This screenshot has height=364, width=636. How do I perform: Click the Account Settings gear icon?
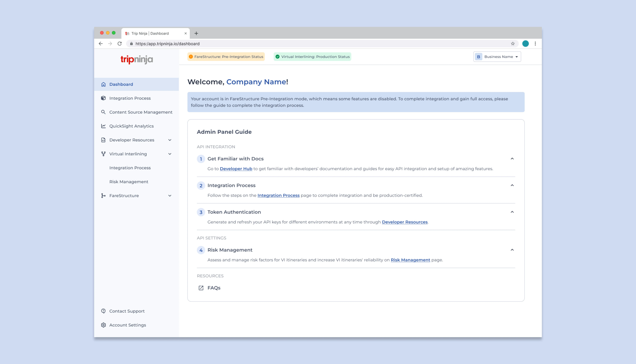[103, 325]
